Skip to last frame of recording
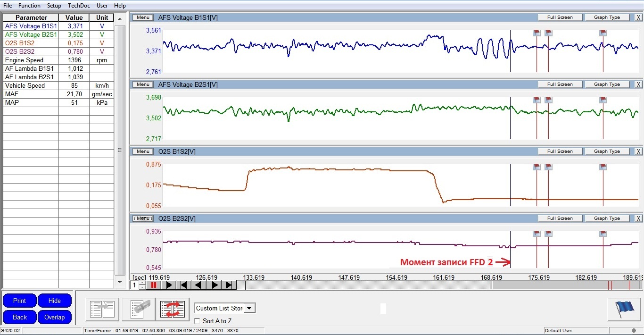644x335 pixels. click(x=229, y=285)
